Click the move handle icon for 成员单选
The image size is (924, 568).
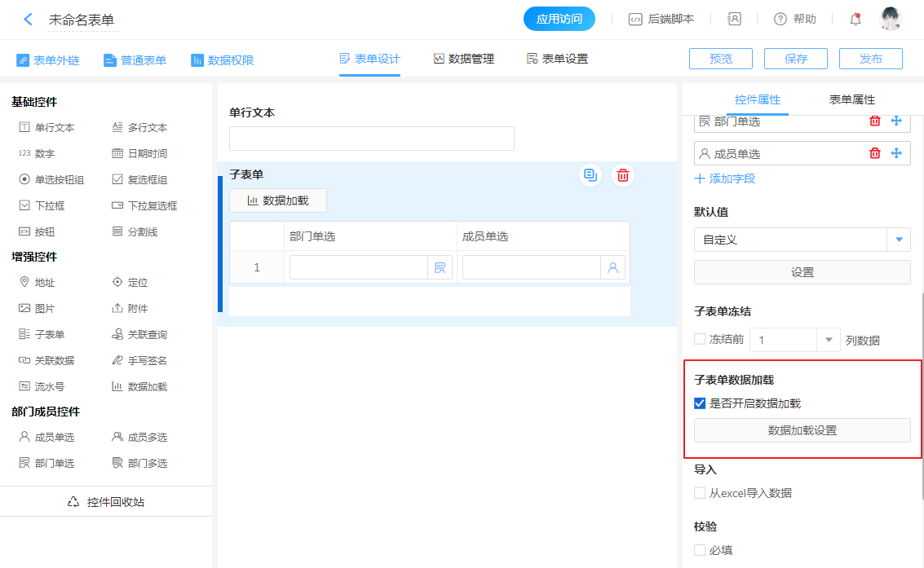pos(895,153)
